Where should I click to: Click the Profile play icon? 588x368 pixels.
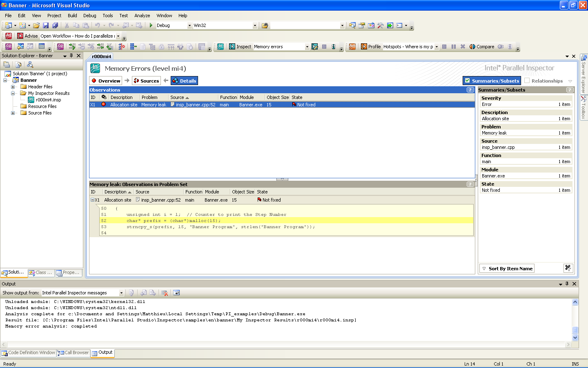click(x=364, y=47)
